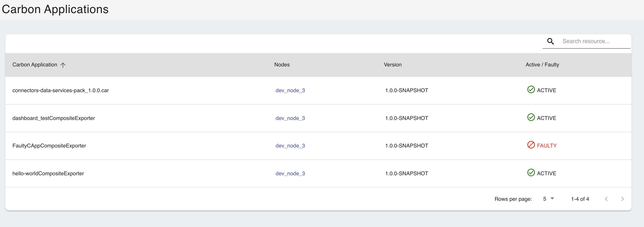
Task: Click the previous page chevron icon
Action: (x=606, y=199)
